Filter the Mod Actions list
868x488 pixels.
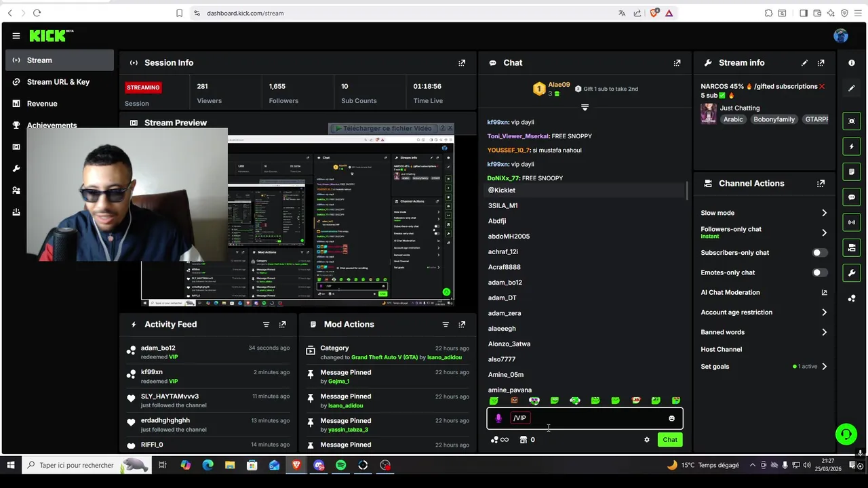[446, 324]
